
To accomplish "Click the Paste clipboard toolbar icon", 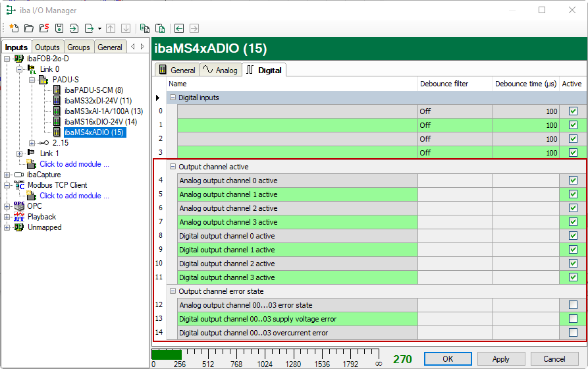I will click(x=159, y=28).
